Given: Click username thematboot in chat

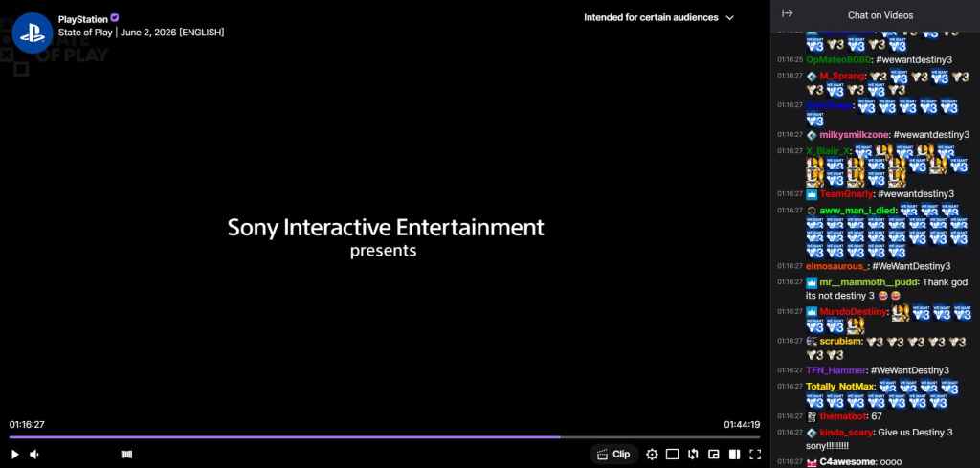Looking at the screenshot, I should tap(842, 416).
